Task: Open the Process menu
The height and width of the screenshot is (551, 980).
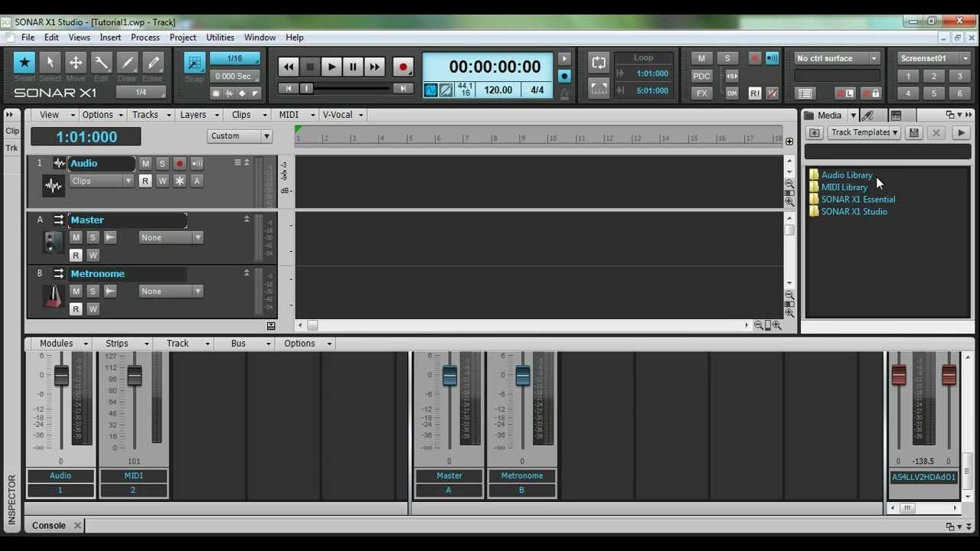Action: [145, 37]
